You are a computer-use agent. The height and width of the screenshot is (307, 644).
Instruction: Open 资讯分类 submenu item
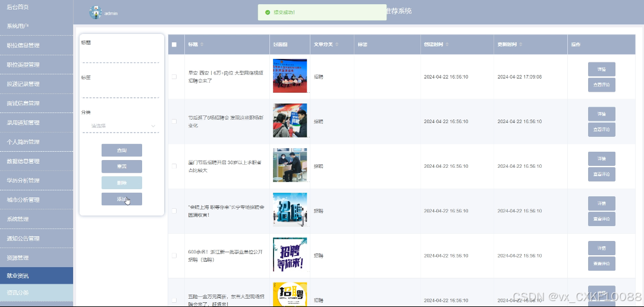pyautogui.click(x=36, y=293)
